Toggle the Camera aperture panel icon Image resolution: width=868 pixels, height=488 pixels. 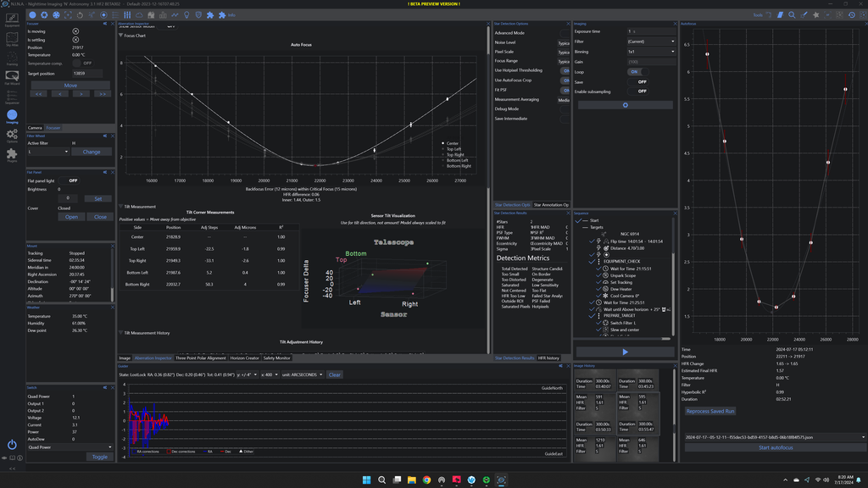(44, 15)
